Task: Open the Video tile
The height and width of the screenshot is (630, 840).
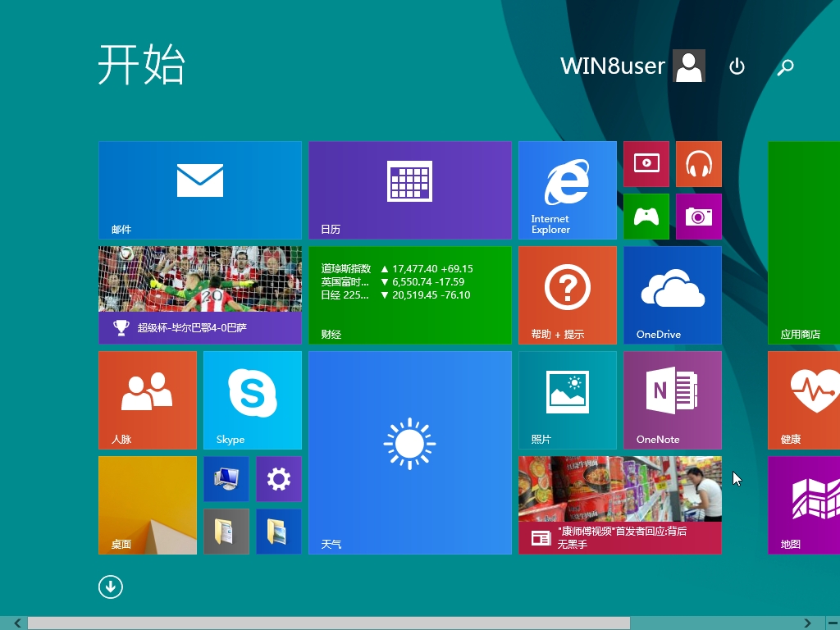Action: click(646, 164)
